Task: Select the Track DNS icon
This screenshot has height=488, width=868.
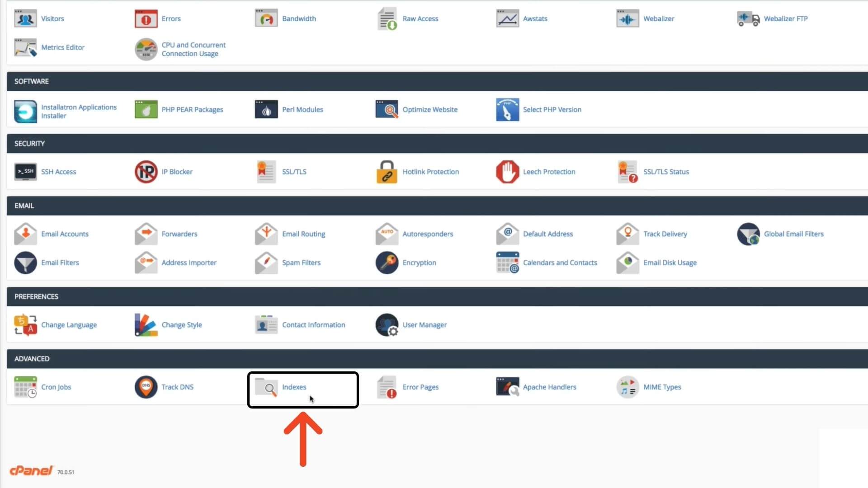Action: [x=146, y=387]
